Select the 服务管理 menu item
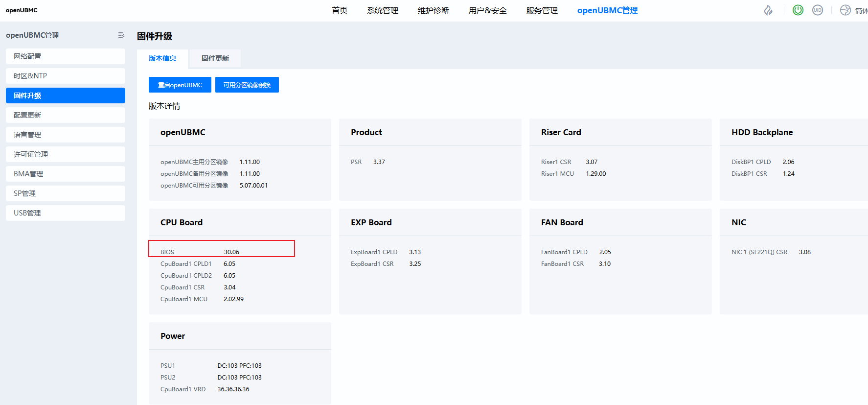Image resolution: width=868 pixels, height=405 pixels. [542, 11]
